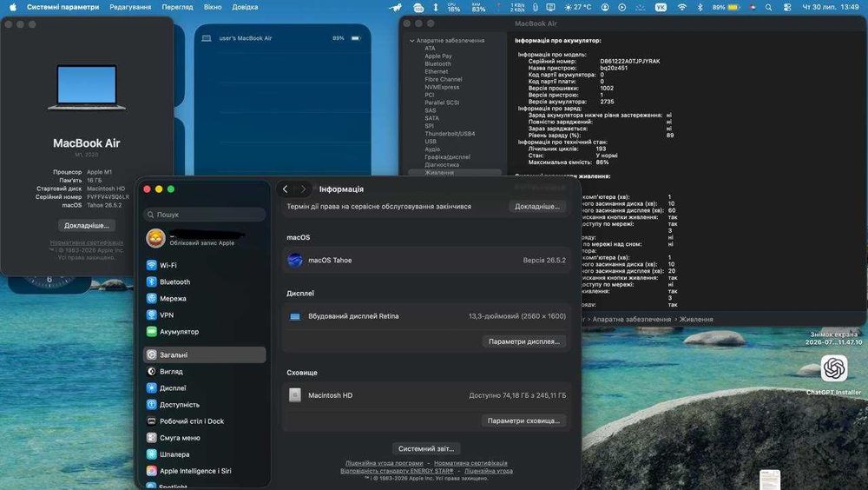
Task: Select Мережа in the settings sidebar
Action: pos(204,299)
